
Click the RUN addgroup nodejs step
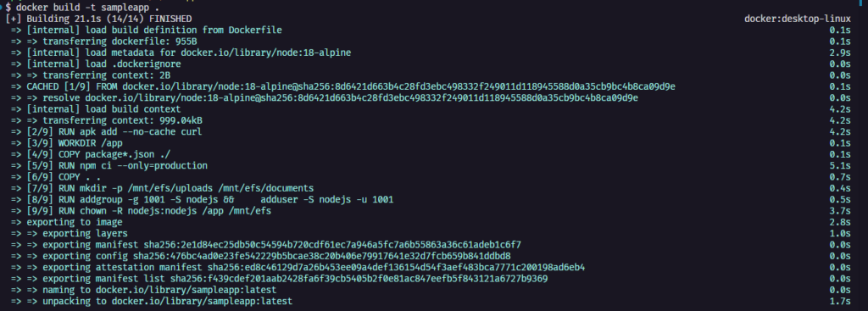coord(202,200)
